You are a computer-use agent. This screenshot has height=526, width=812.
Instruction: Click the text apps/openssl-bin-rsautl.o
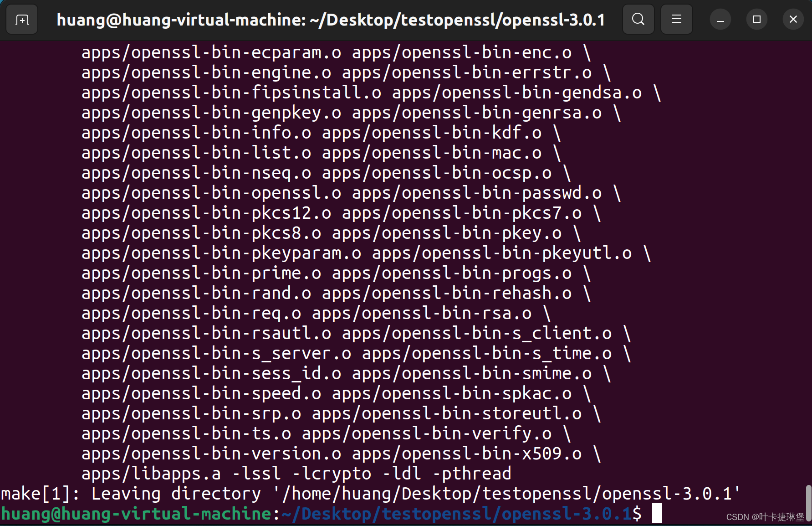206,334
